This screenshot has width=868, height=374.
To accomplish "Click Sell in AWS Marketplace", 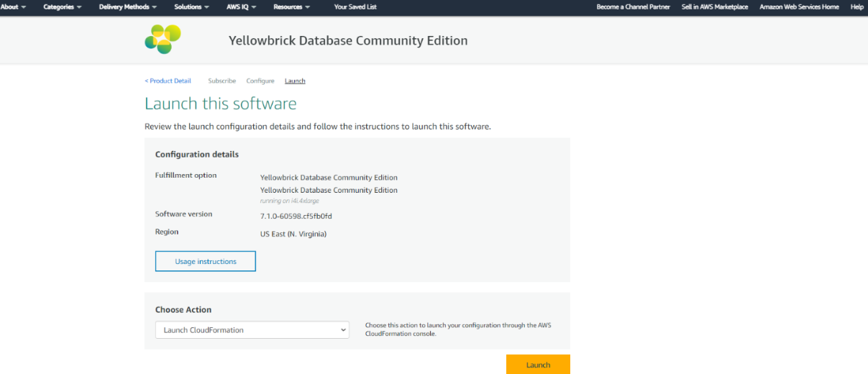I will (x=714, y=7).
